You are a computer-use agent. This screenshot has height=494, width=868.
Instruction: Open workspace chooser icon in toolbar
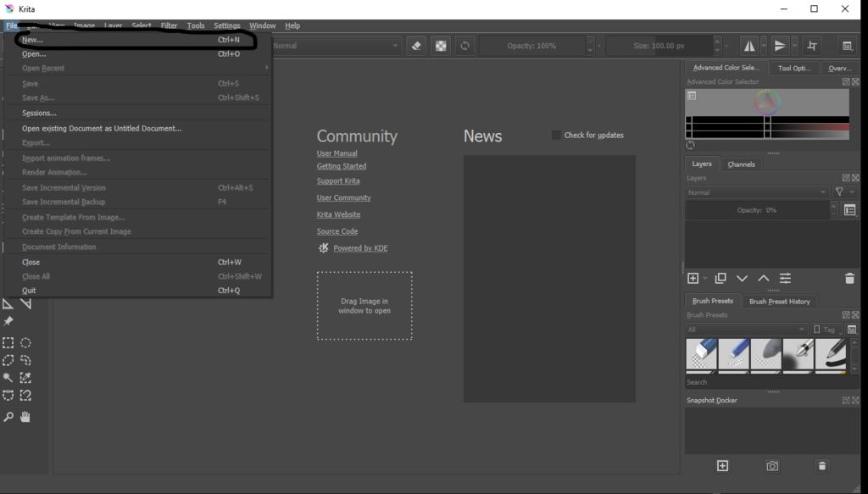click(847, 46)
